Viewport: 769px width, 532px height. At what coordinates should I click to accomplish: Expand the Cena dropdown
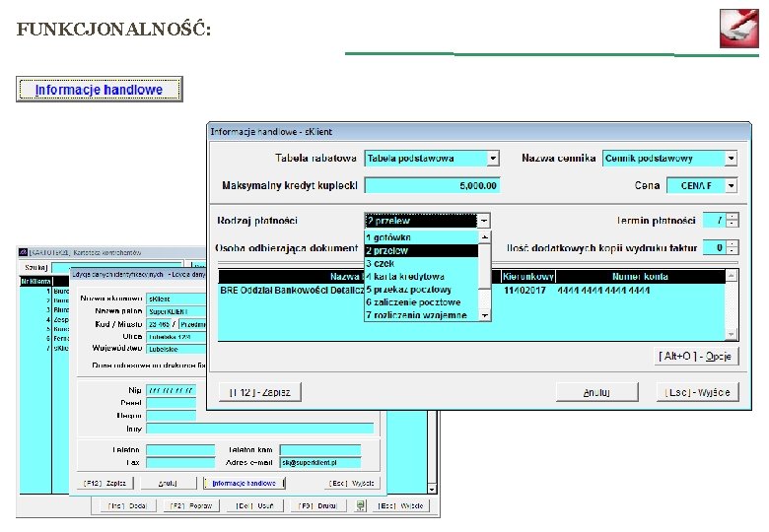(x=732, y=185)
